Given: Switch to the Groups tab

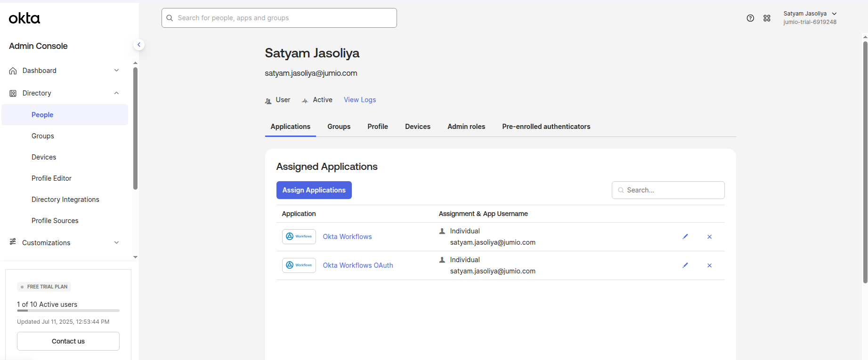Looking at the screenshot, I should click(339, 127).
